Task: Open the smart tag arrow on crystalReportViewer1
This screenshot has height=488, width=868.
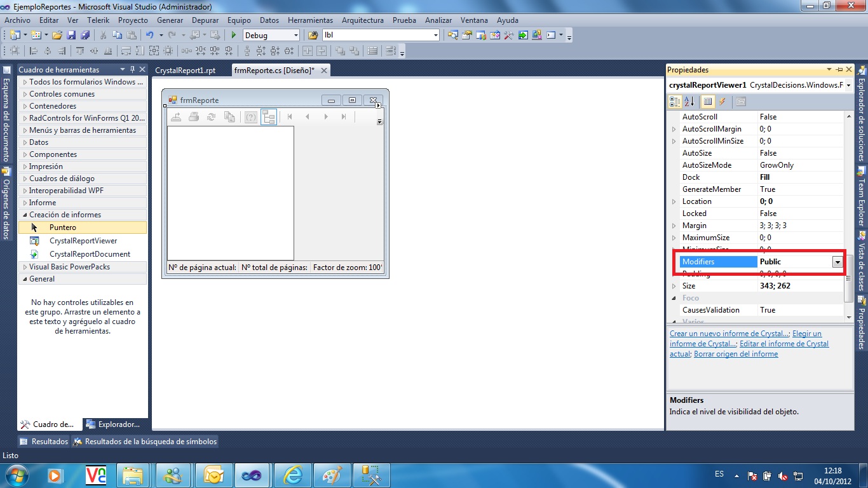Action: tap(379, 105)
